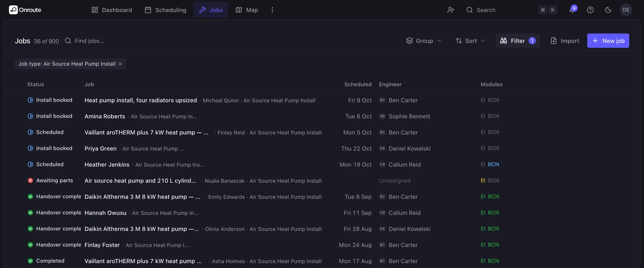Image resolution: width=644 pixels, height=268 pixels.
Task: Click the add user icon
Action: 451,10
